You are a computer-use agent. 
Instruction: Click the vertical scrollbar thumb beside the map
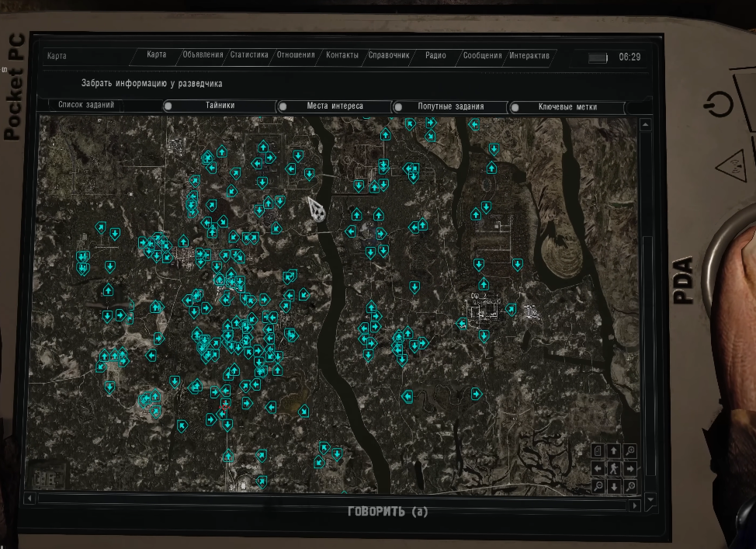click(x=648, y=356)
